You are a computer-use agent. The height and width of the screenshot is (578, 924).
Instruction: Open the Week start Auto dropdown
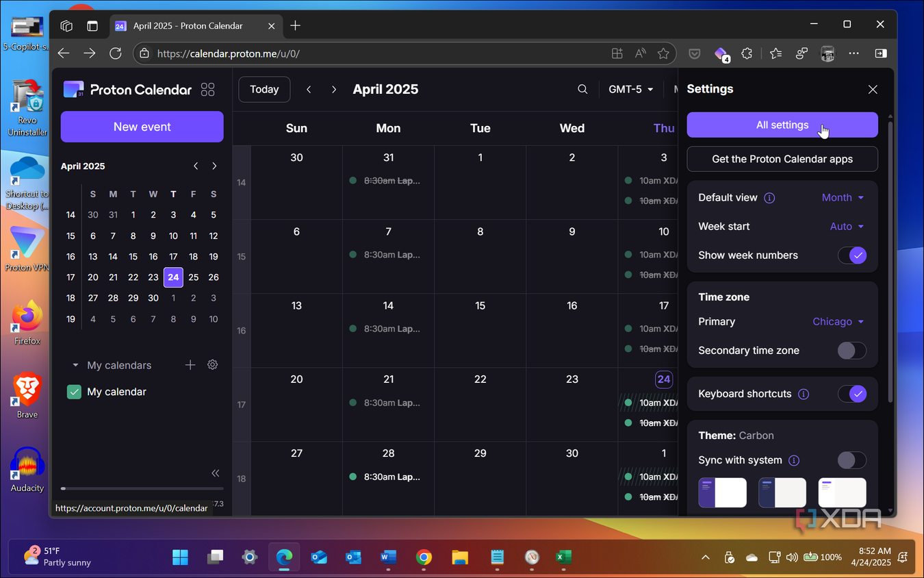tap(847, 227)
